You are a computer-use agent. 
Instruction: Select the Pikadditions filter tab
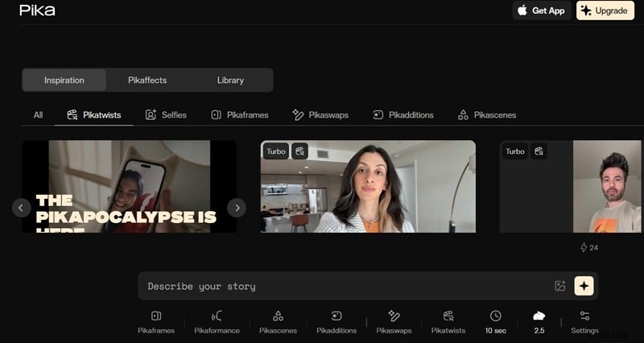[403, 115]
